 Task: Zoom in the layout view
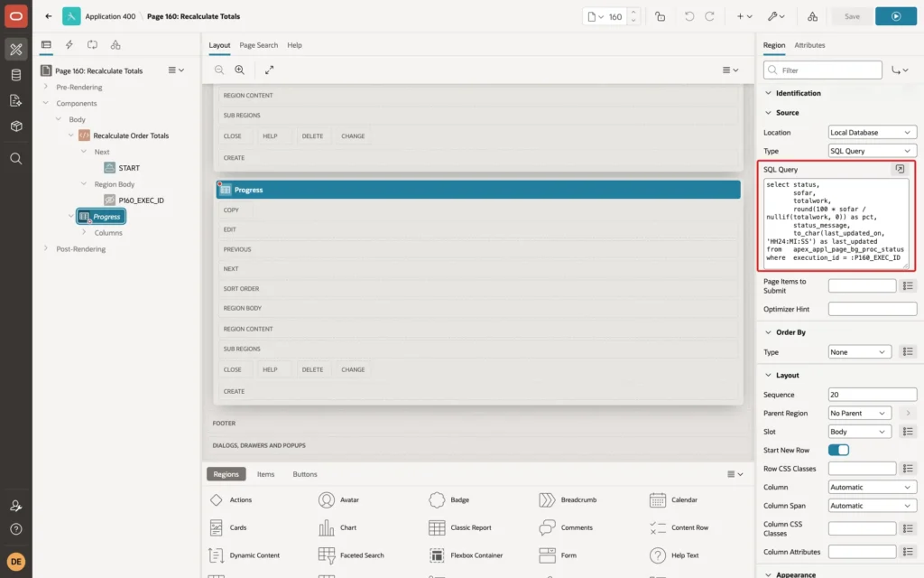pyautogui.click(x=240, y=70)
